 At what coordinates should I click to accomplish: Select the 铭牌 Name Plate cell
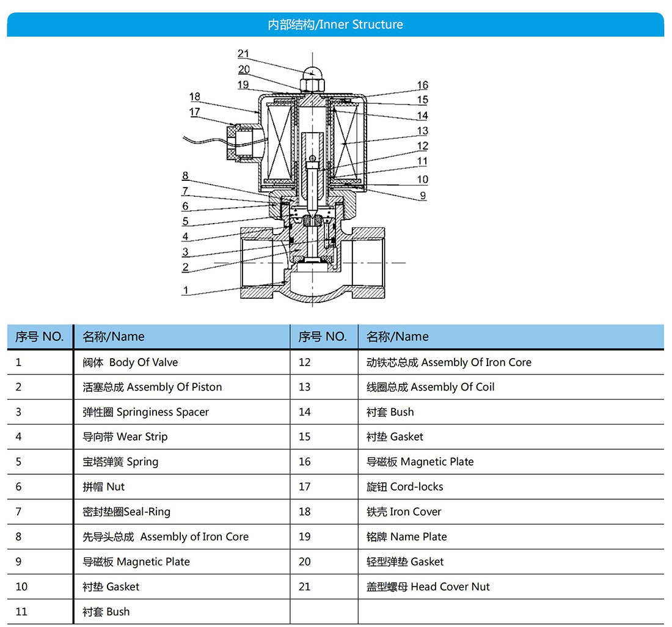(x=511, y=537)
